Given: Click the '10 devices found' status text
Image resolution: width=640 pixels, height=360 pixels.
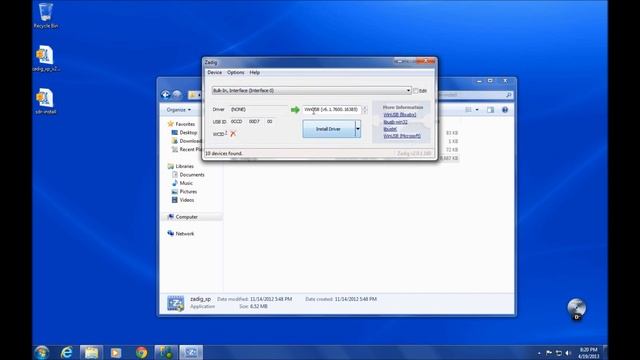Looking at the screenshot, I should pyautogui.click(x=224, y=153).
